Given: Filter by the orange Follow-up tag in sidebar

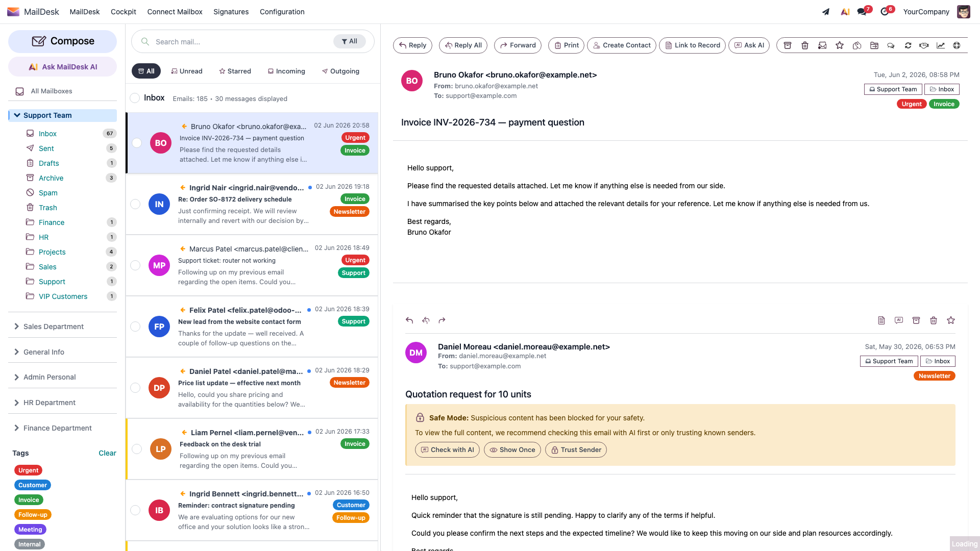Looking at the screenshot, I should coord(33,515).
